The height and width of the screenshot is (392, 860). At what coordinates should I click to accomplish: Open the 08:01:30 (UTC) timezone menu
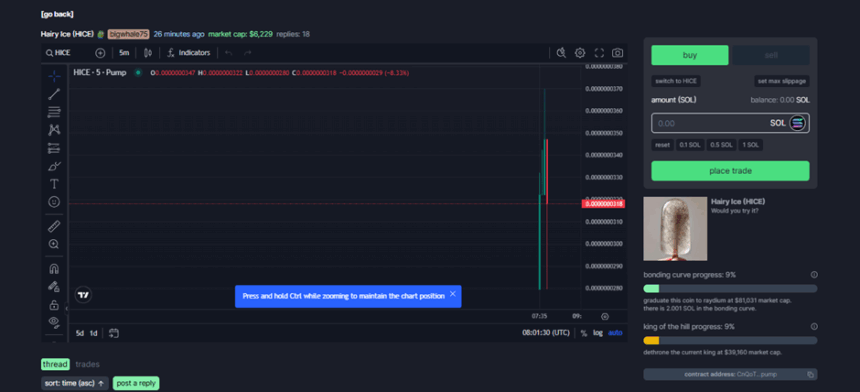point(546,333)
